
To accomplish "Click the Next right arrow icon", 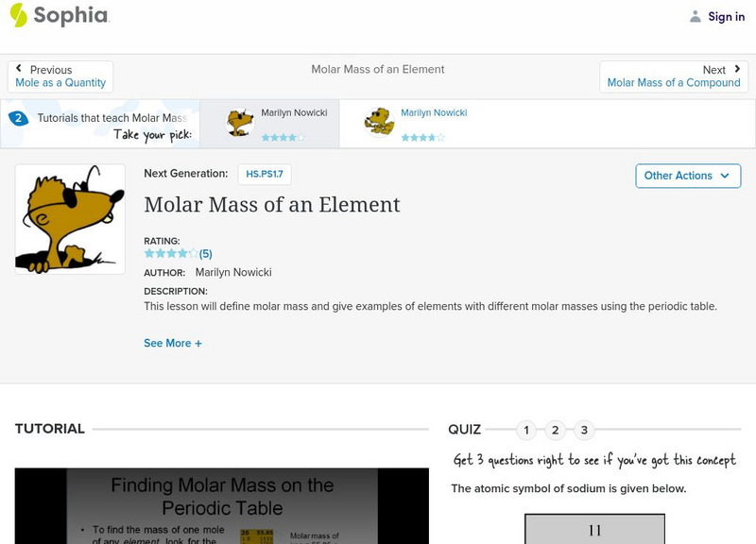I will (x=737, y=69).
